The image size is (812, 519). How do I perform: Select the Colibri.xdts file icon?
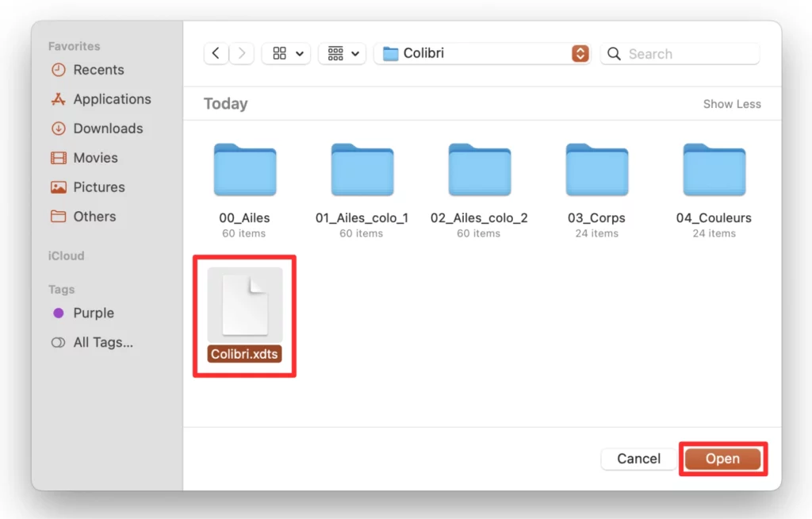click(x=245, y=306)
